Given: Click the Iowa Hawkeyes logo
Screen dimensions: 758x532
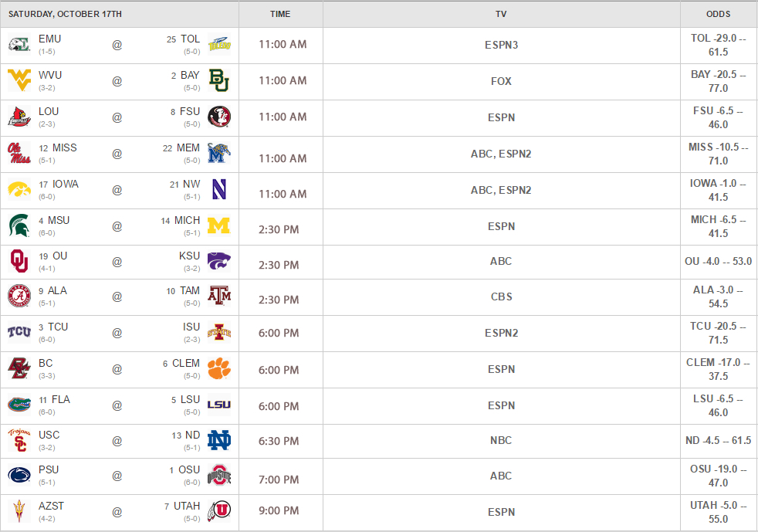Looking at the screenshot, I should point(19,190).
